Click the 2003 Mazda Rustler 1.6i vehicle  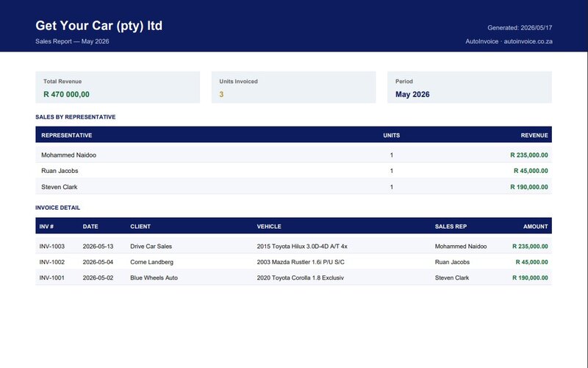(301, 262)
